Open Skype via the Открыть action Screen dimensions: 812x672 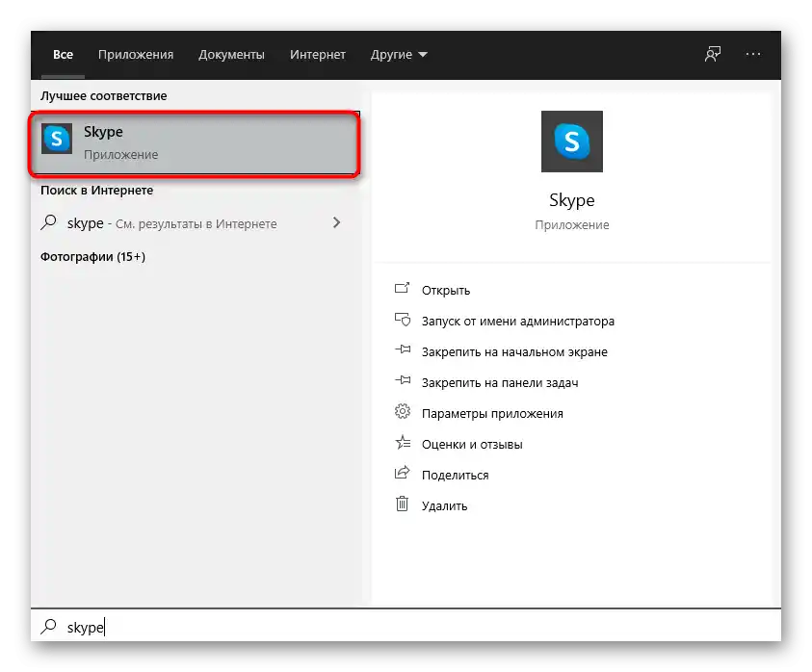click(x=446, y=291)
